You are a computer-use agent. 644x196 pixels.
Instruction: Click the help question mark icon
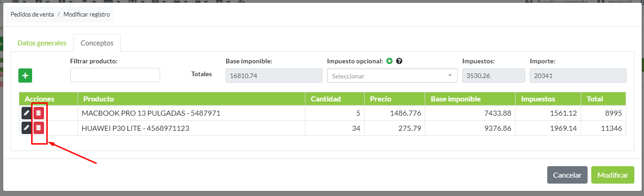click(x=399, y=61)
